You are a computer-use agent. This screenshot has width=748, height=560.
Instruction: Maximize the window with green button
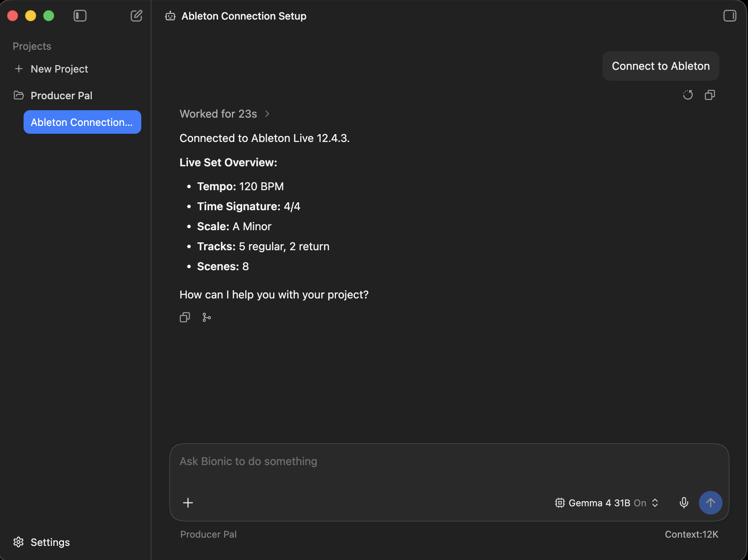coord(49,16)
